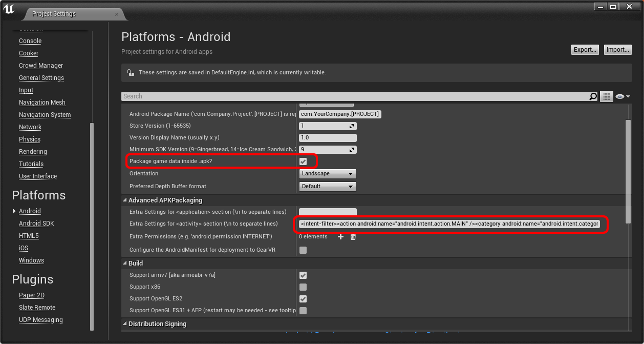The width and height of the screenshot is (644, 344).
Task: Click the Export... button
Action: 585,50
